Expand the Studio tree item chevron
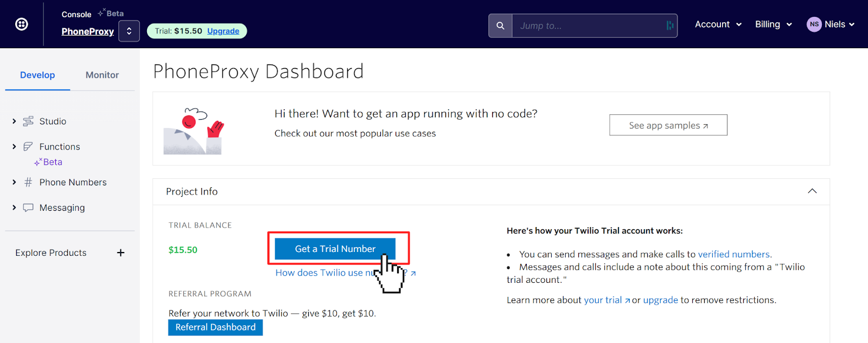The width and height of the screenshot is (868, 343). point(14,121)
